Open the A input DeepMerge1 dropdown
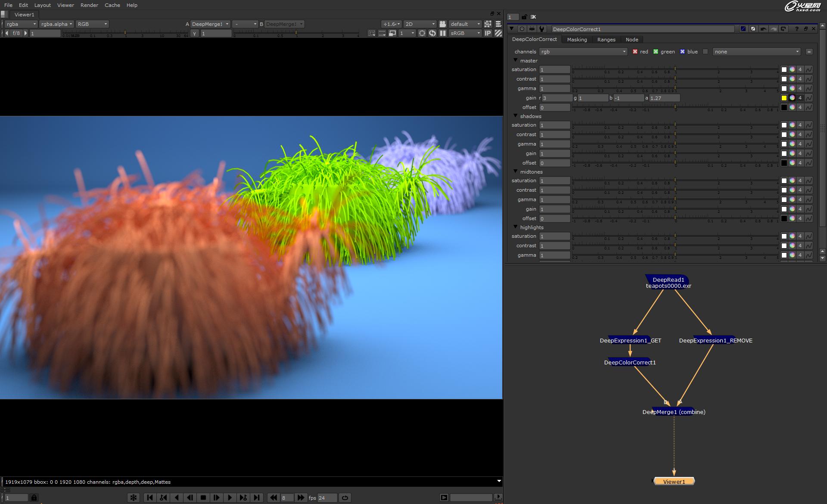 210,24
